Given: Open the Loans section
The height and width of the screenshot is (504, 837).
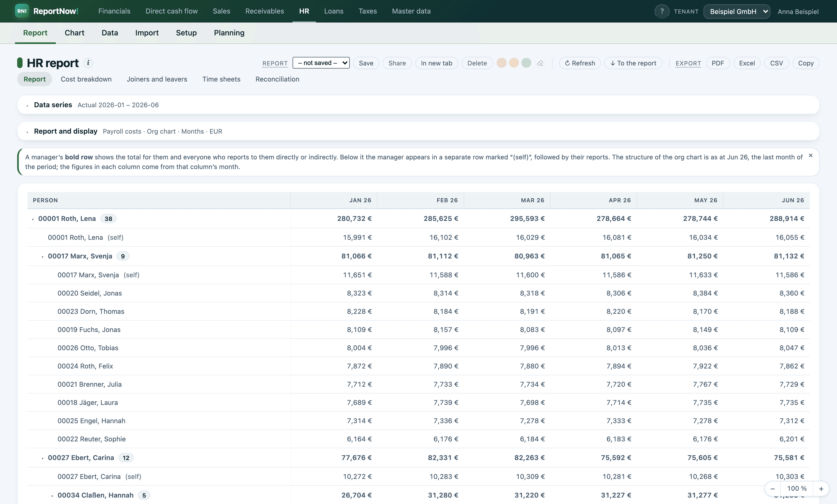Looking at the screenshot, I should pos(333,11).
